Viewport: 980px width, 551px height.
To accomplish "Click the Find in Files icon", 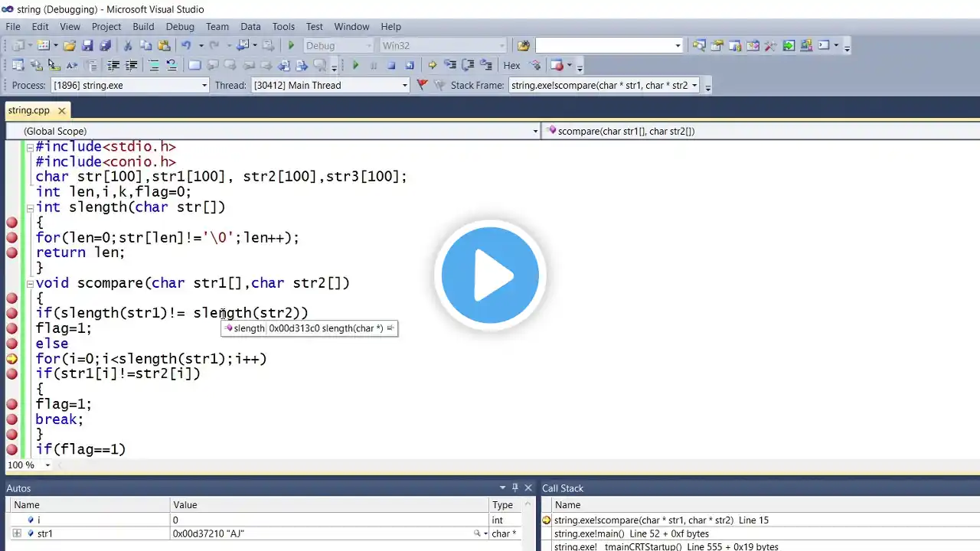I will click(524, 46).
